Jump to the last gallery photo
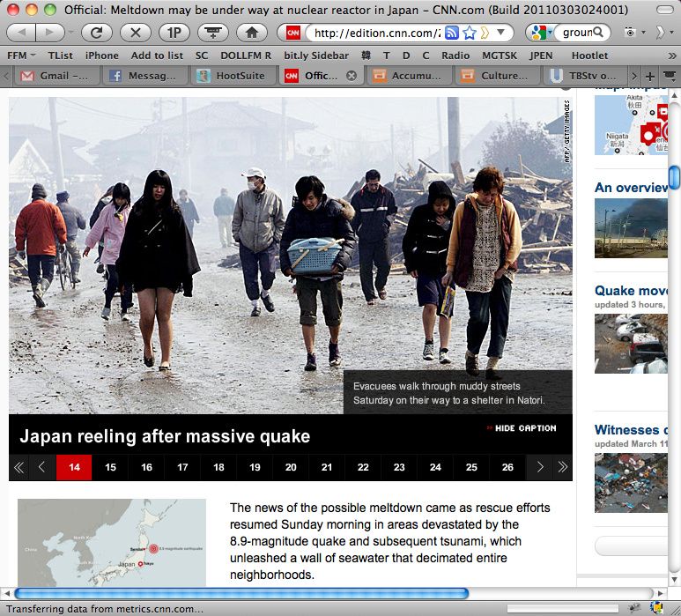Screen dimensions: 681x616 [561, 467]
